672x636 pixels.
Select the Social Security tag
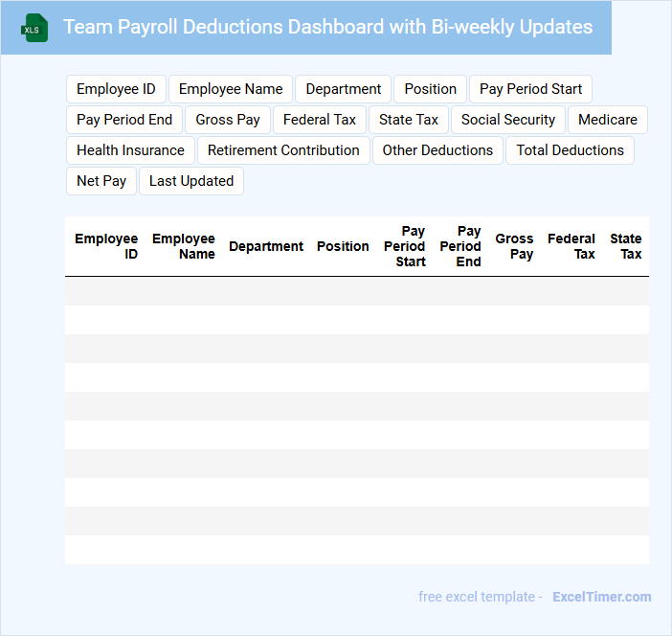pos(508,120)
